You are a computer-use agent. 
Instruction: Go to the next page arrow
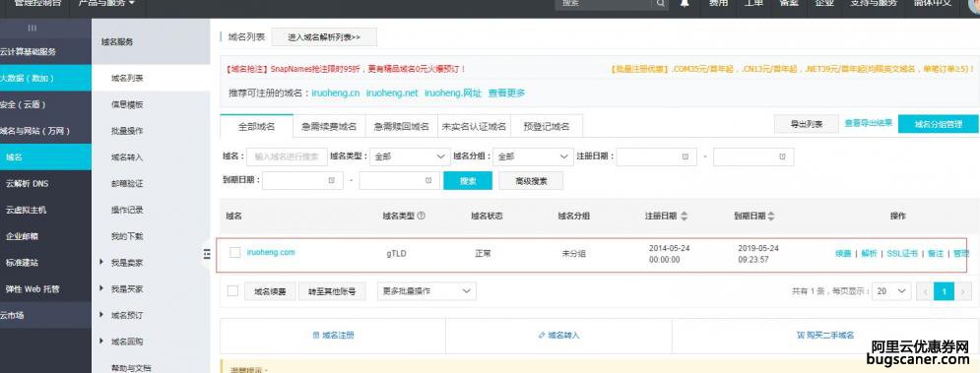962,291
